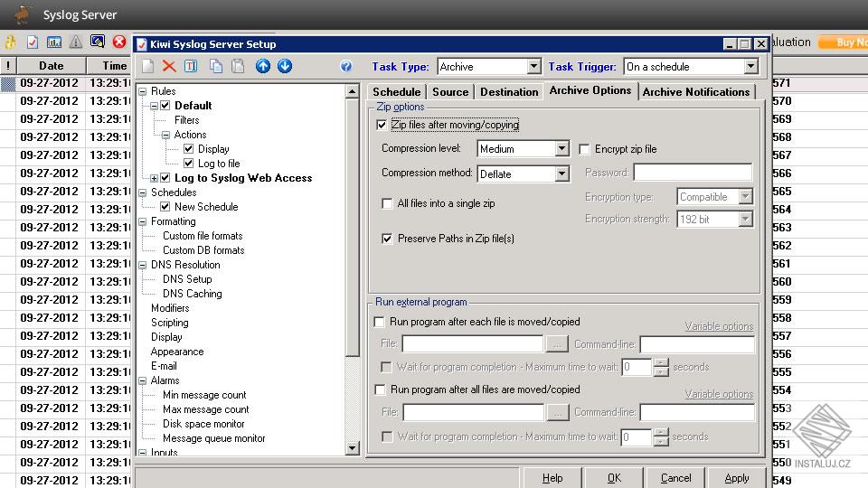The image size is (868, 488).
Task: Select Disk space monitor tree item
Action: 203,424
